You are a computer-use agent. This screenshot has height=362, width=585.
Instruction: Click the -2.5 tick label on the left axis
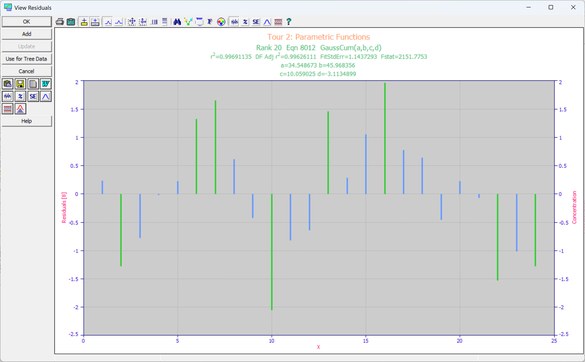[x=73, y=334]
